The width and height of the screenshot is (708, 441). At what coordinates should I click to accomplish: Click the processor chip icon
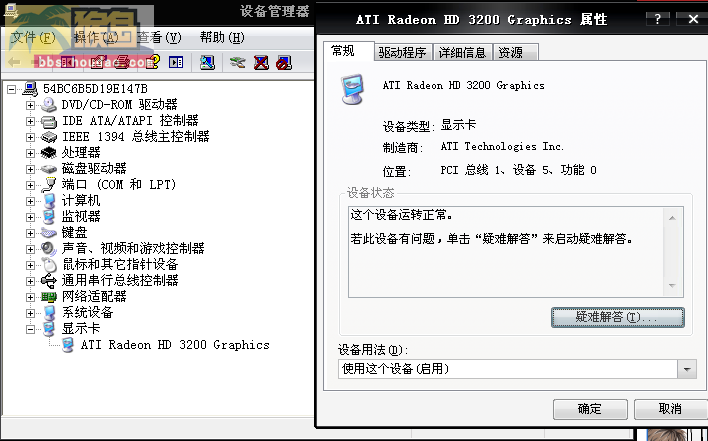pos(49,153)
